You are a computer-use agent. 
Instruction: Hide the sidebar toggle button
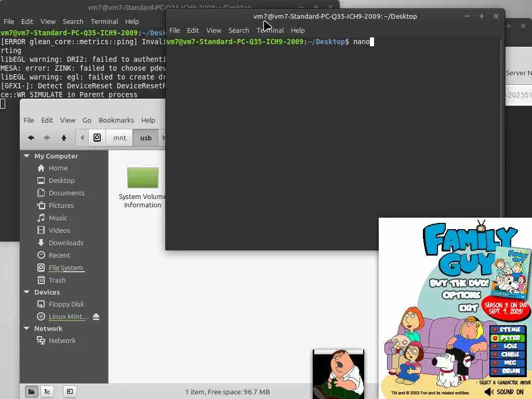pyautogui.click(x=70, y=392)
